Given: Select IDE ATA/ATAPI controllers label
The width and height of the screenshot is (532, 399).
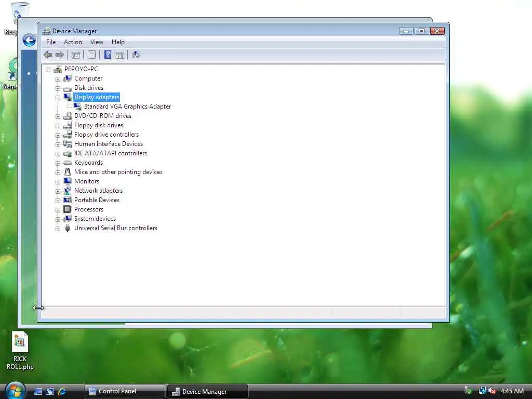Looking at the screenshot, I should click(111, 153).
